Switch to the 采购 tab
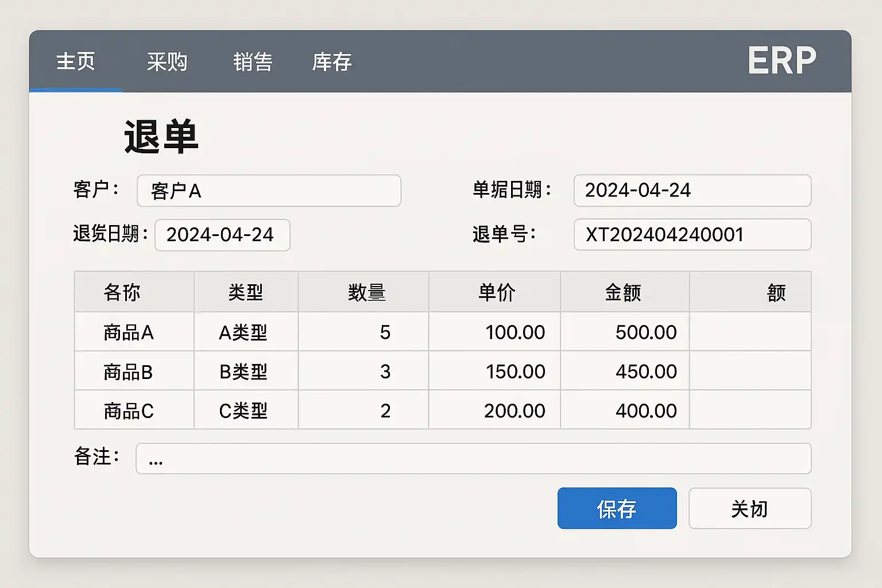 click(167, 61)
